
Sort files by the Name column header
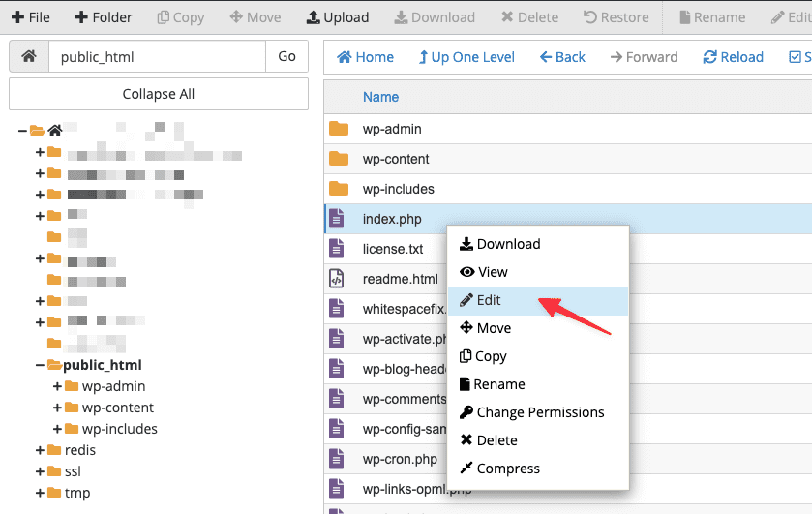[380, 97]
